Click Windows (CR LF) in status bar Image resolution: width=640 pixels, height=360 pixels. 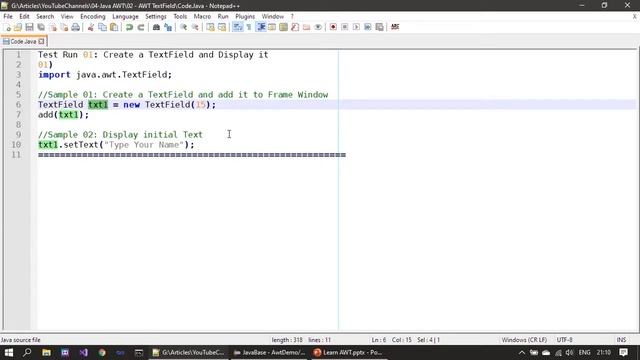tap(524, 340)
